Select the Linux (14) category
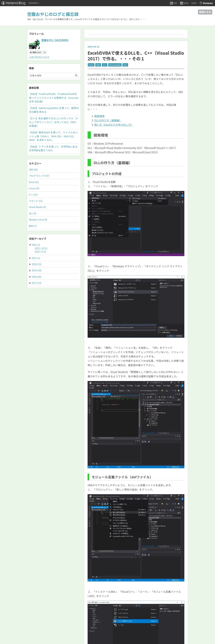Screen dimensions: 215x644 pos(34,188)
